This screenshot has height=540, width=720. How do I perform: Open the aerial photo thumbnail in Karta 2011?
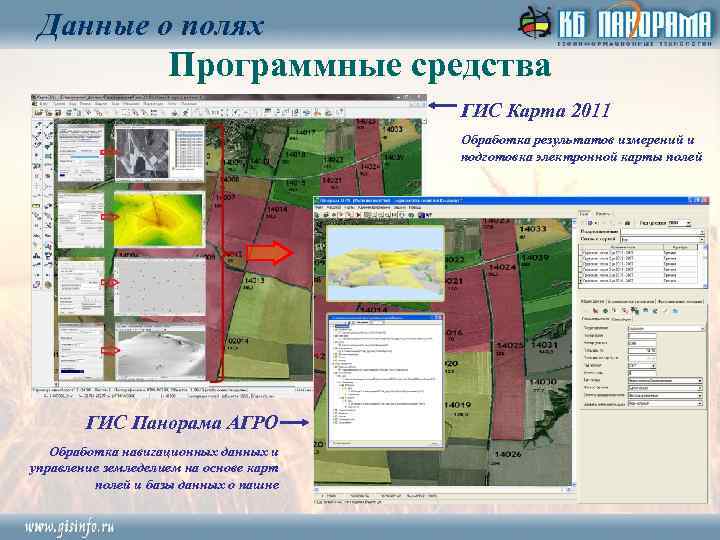point(143,153)
